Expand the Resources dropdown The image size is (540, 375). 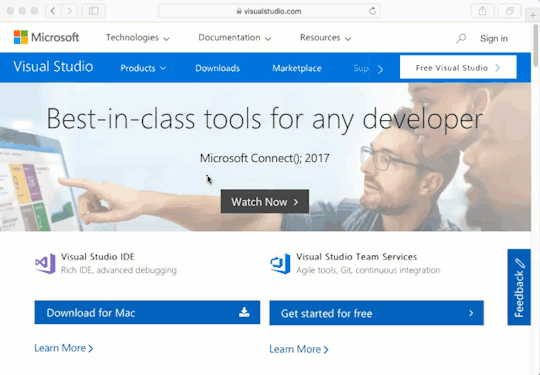pyautogui.click(x=325, y=38)
